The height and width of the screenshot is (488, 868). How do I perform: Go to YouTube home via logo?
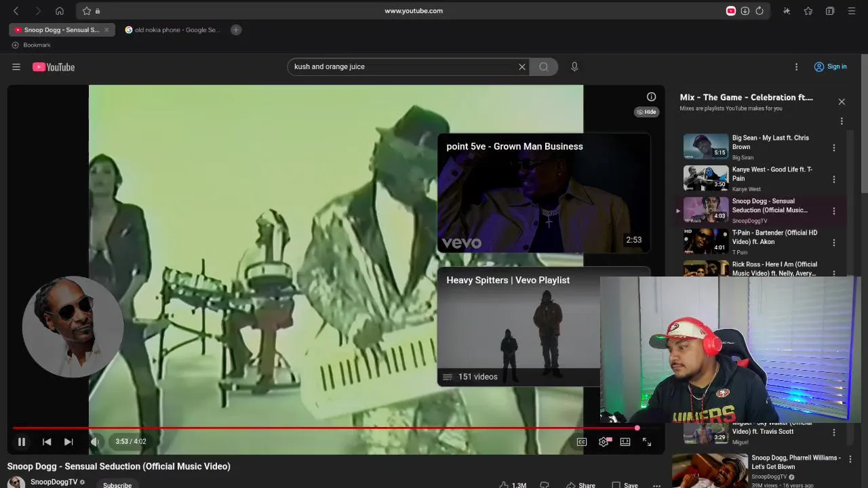tap(54, 66)
